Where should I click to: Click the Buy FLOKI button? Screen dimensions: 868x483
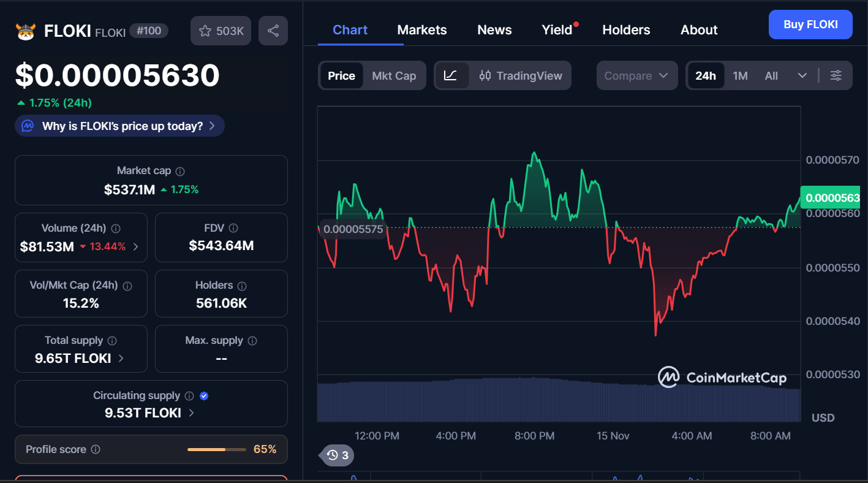coord(810,25)
